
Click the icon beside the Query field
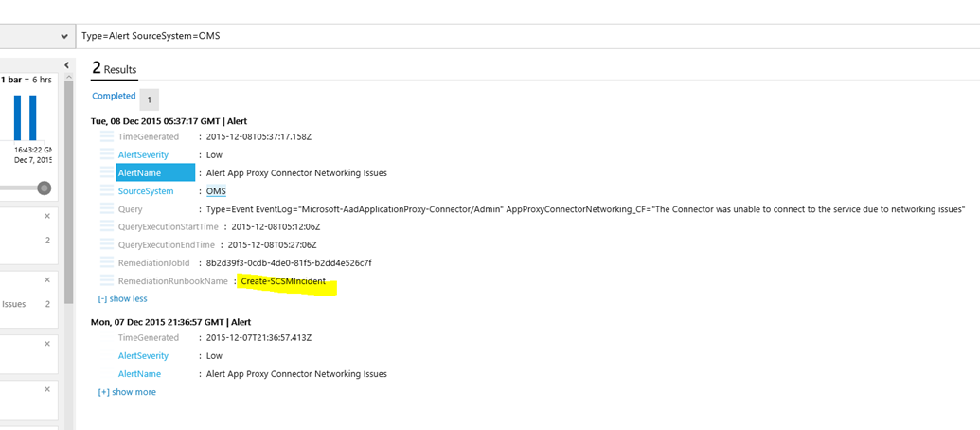pyautogui.click(x=106, y=209)
